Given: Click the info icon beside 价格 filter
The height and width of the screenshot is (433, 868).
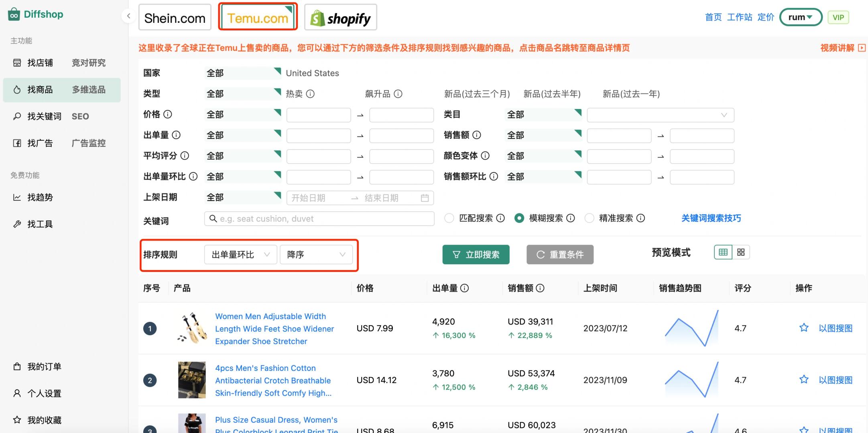Looking at the screenshot, I should pyautogui.click(x=168, y=114).
